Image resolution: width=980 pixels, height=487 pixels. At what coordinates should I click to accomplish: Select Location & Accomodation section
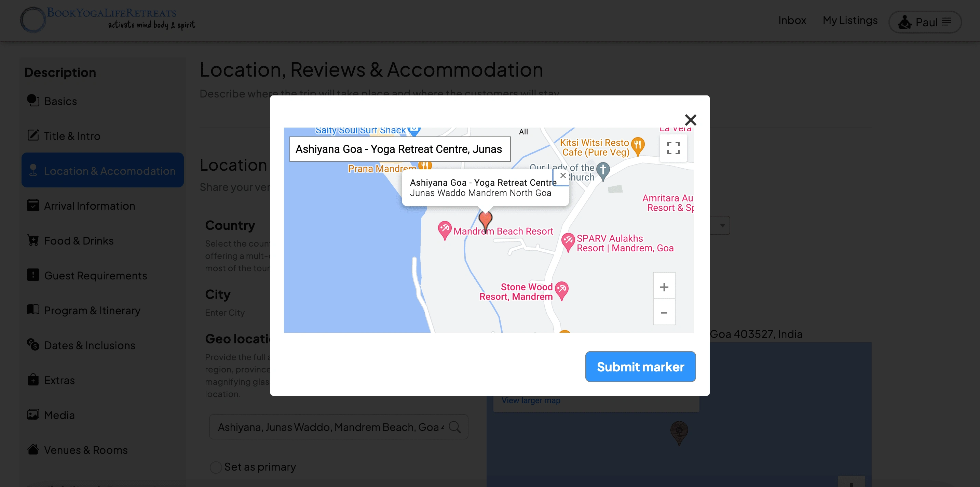(102, 170)
